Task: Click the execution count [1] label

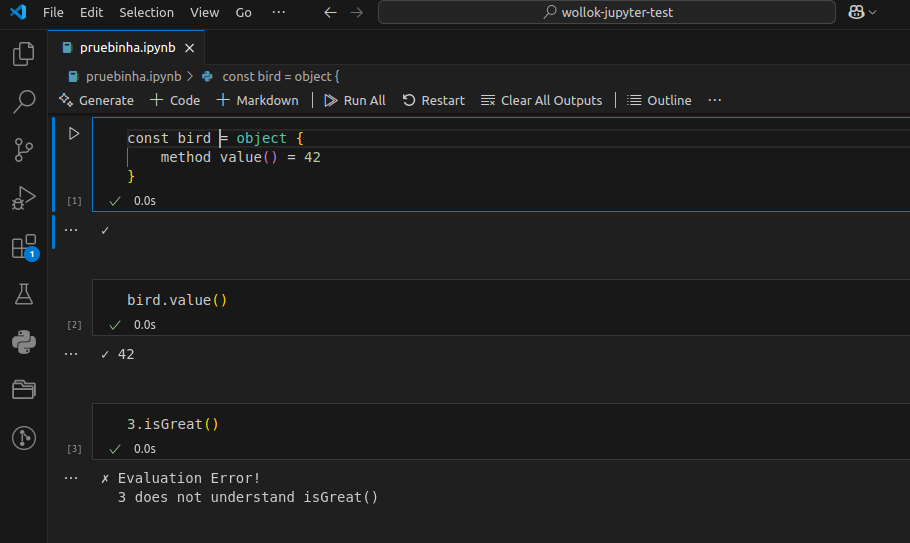Action: pyautogui.click(x=74, y=201)
